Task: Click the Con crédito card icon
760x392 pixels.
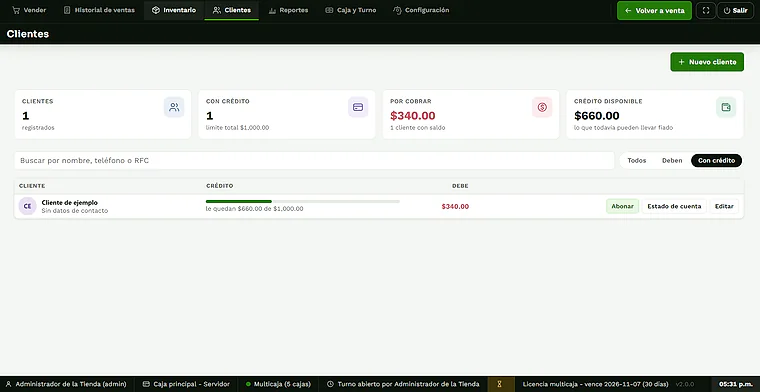Action: click(x=358, y=107)
